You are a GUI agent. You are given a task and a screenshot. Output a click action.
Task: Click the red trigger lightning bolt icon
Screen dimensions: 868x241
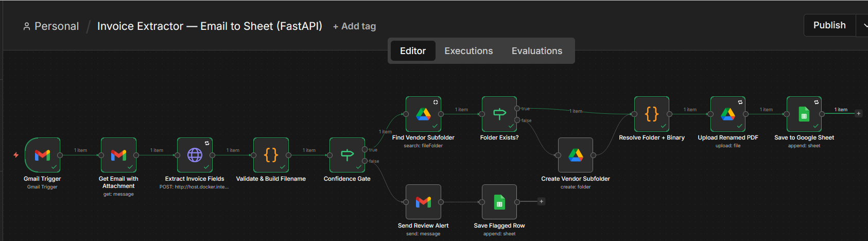(16, 155)
